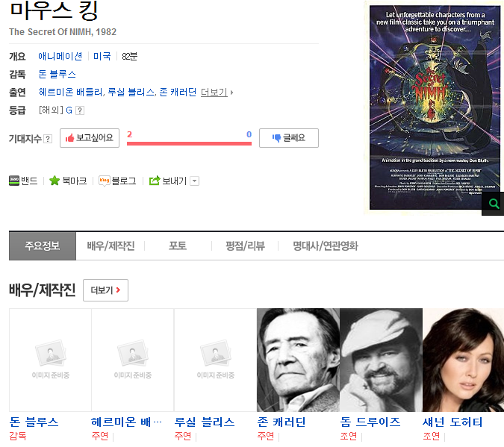Click the question mark beside 기대지수
The image size is (504, 447).
(x=48, y=139)
